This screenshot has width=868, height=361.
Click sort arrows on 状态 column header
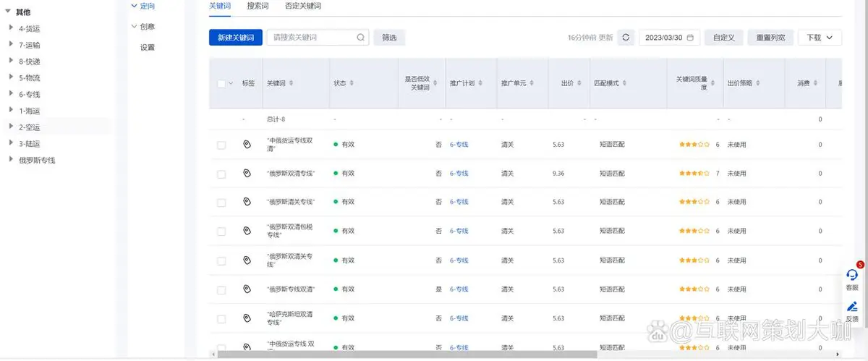pyautogui.click(x=352, y=84)
